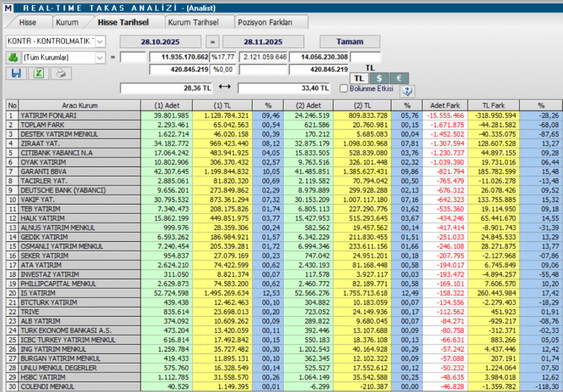Viewport: 563px width, 392px height.
Task: Click the Save icon in the toolbar
Action: pos(15,73)
